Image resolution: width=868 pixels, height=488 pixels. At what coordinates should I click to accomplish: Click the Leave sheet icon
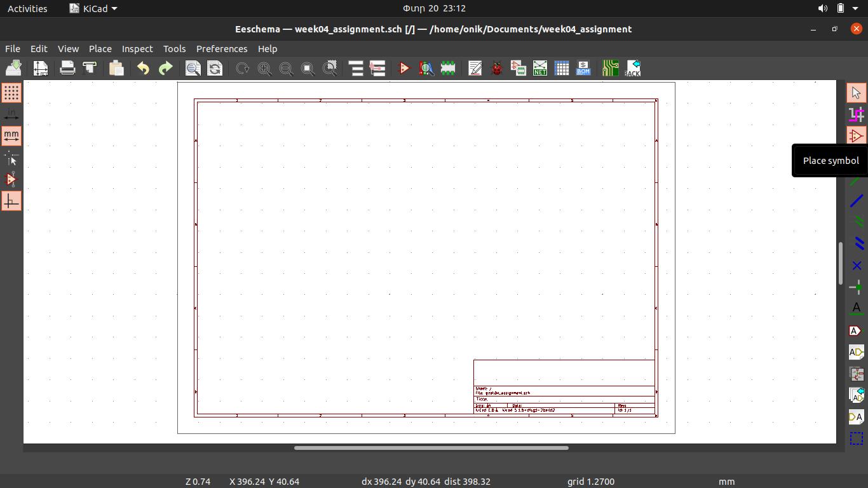(x=377, y=68)
